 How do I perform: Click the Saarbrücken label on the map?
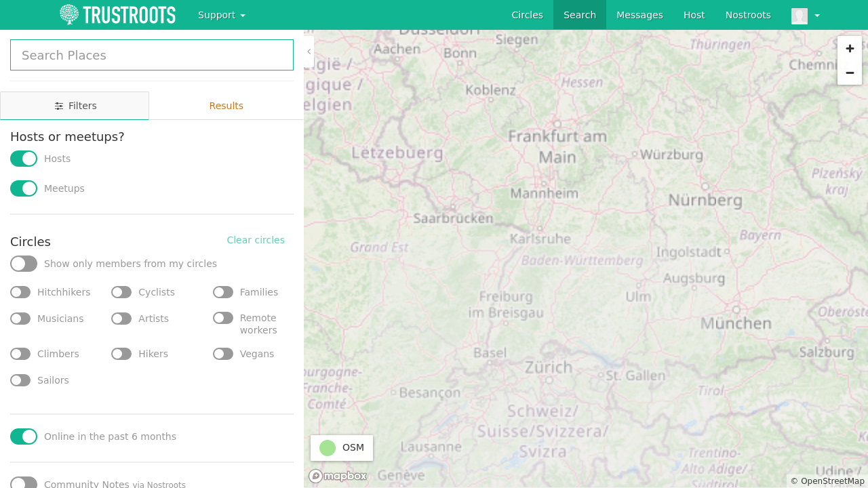[x=453, y=218]
